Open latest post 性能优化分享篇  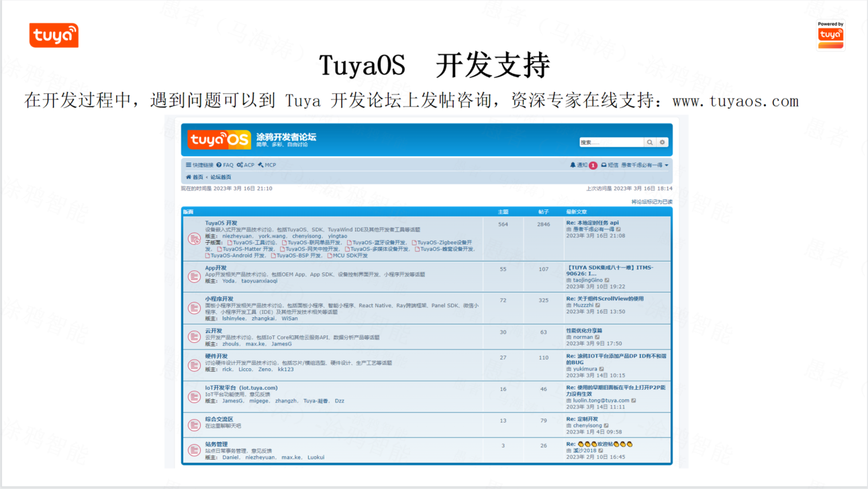pos(584,331)
